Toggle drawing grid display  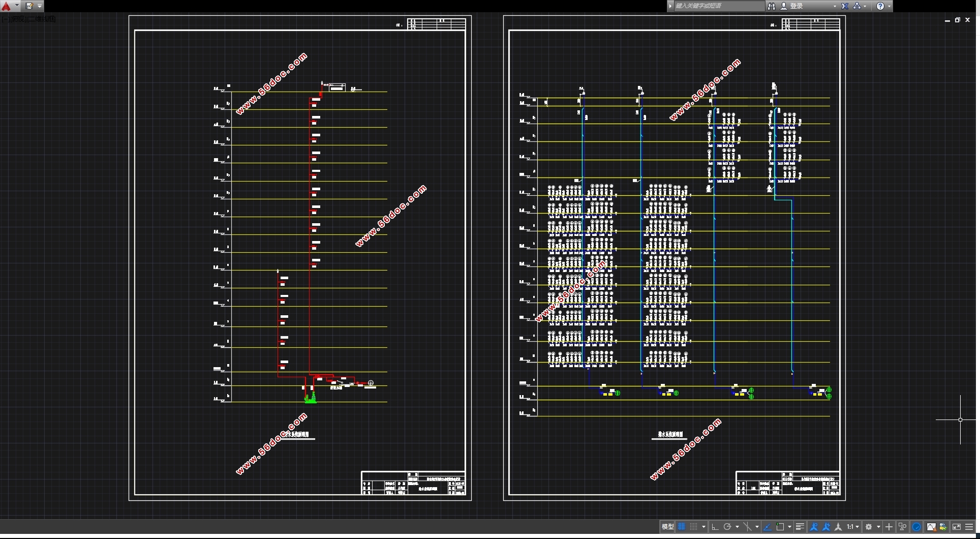pyautogui.click(x=682, y=527)
